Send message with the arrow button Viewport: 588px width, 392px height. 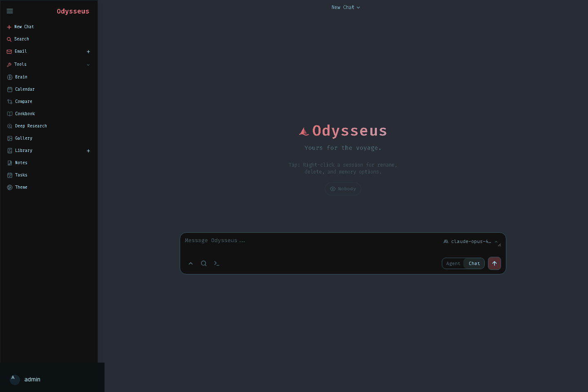tap(494, 263)
